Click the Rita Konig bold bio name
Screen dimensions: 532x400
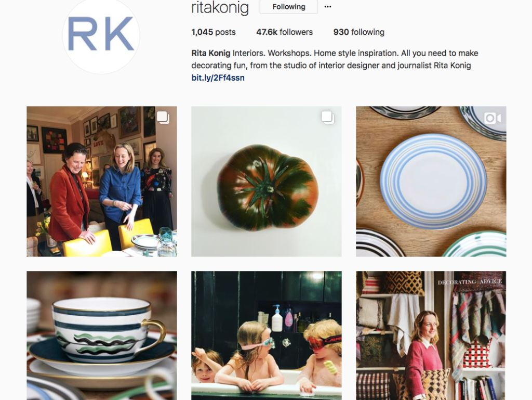pyautogui.click(x=211, y=53)
